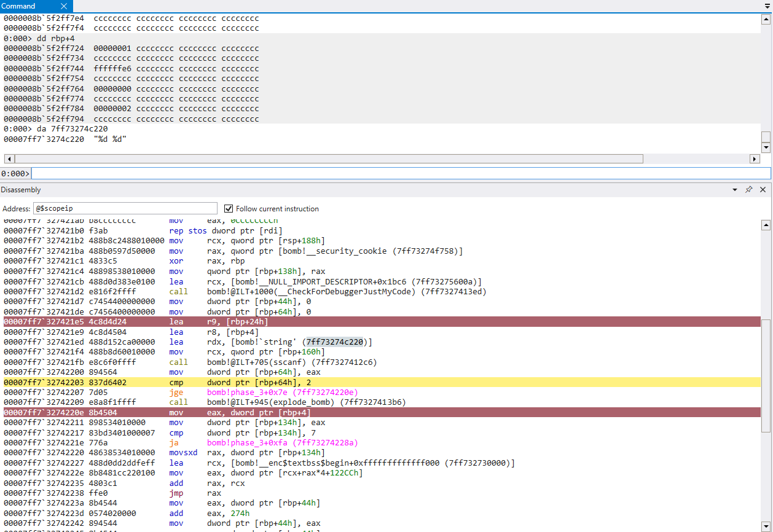
Task: Click horizontal scrollbar right arrow
Action: tap(755, 159)
